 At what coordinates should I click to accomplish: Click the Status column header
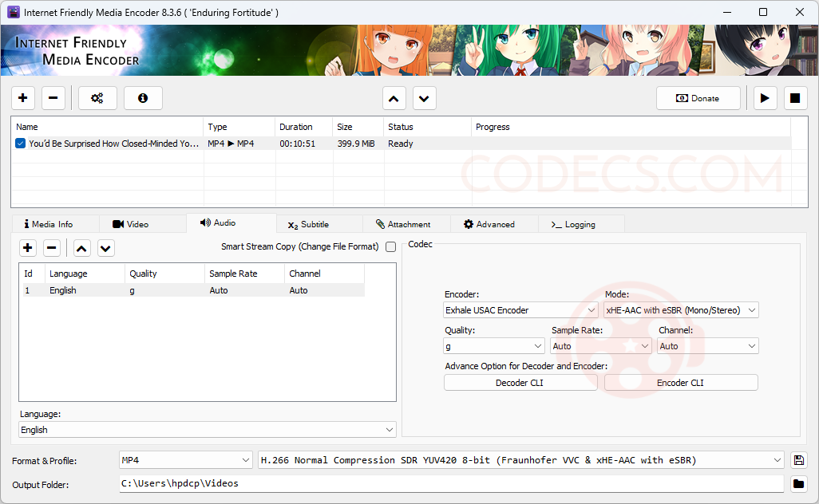(428, 127)
